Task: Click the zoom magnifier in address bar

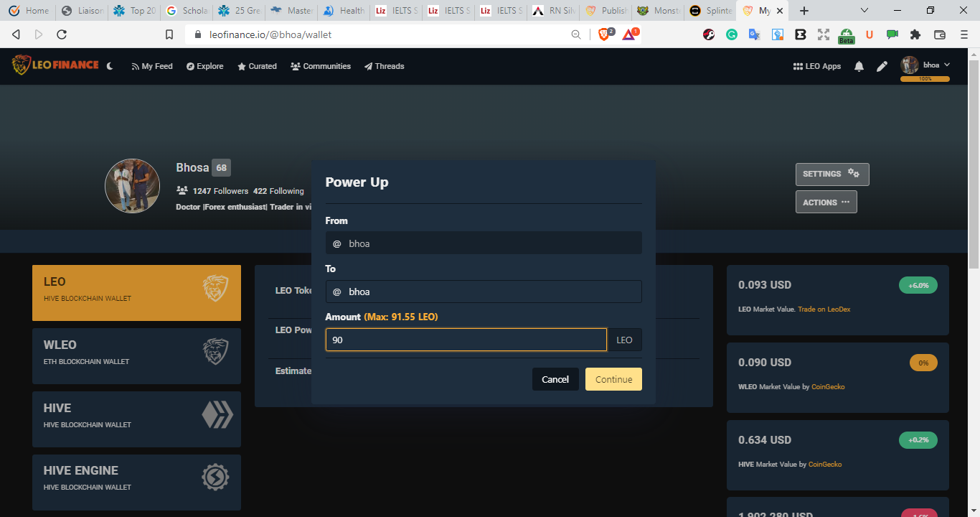Action: pos(575,34)
